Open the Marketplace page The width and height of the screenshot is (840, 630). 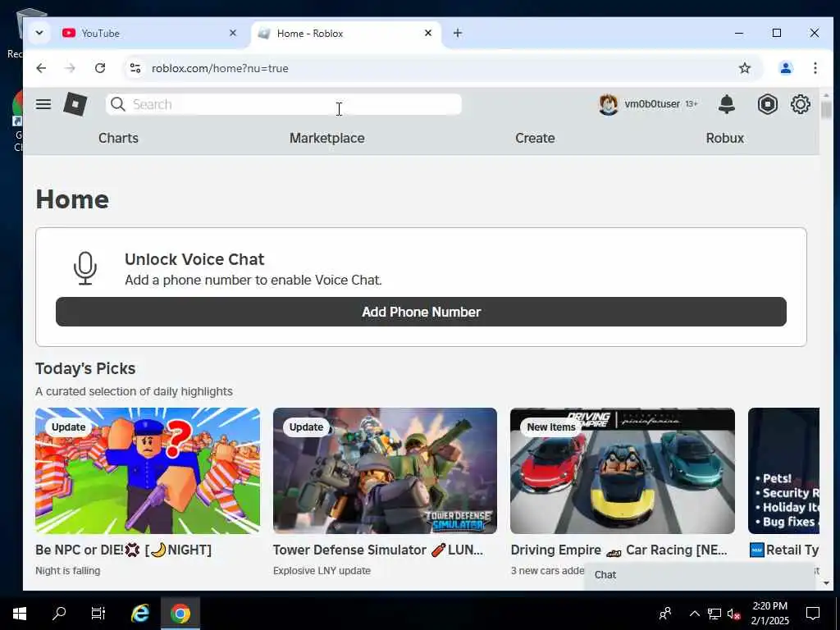click(327, 138)
